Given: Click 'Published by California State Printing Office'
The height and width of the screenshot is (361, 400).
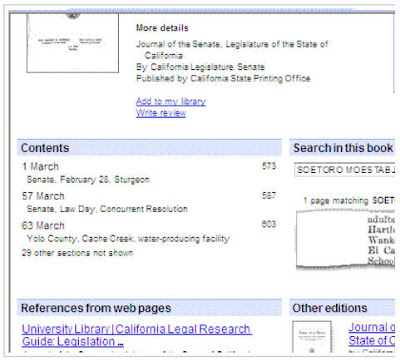Looking at the screenshot, I should [x=223, y=78].
